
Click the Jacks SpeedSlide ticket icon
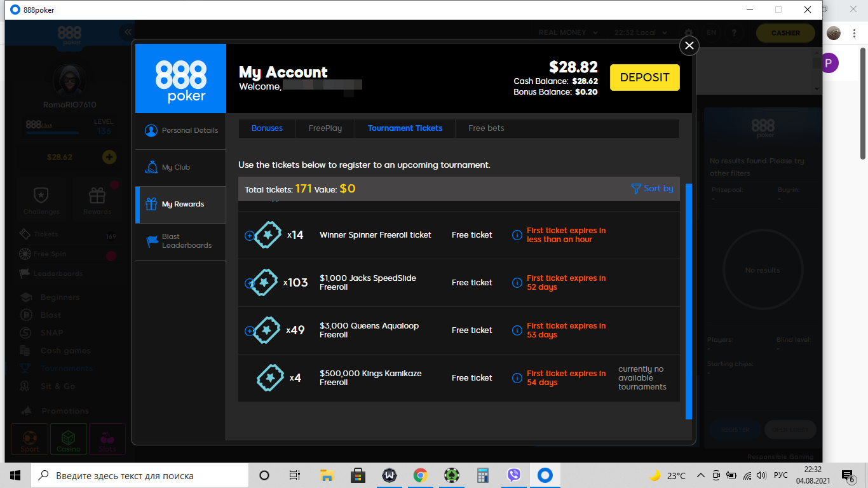click(265, 283)
